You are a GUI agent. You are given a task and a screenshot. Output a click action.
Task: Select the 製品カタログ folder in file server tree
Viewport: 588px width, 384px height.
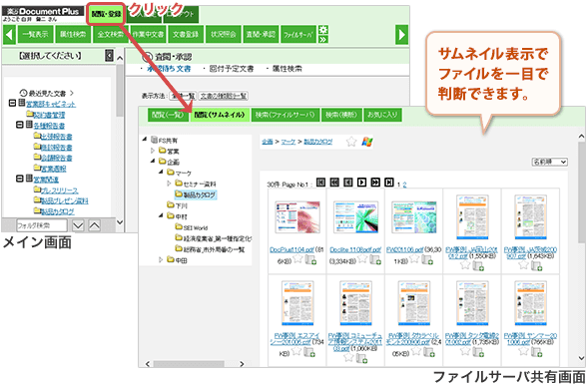click(196, 194)
